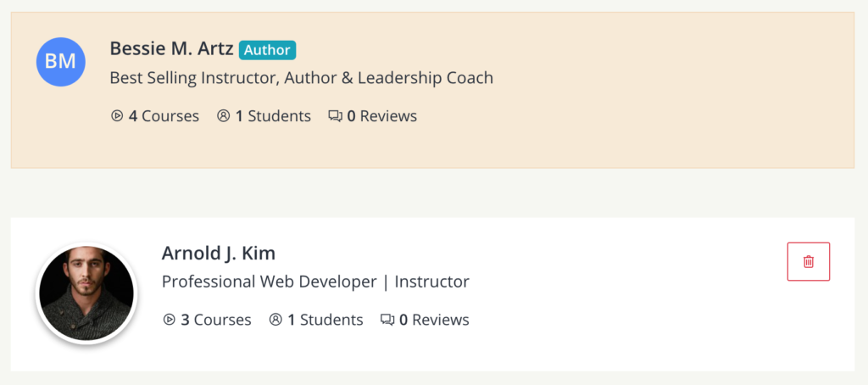Click the teal Author badge

pyautogui.click(x=267, y=50)
